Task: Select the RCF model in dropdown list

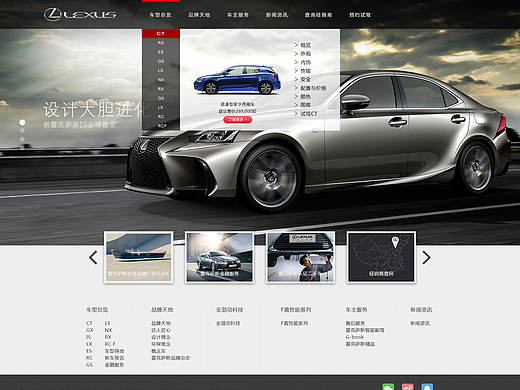Action: (162, 126)
